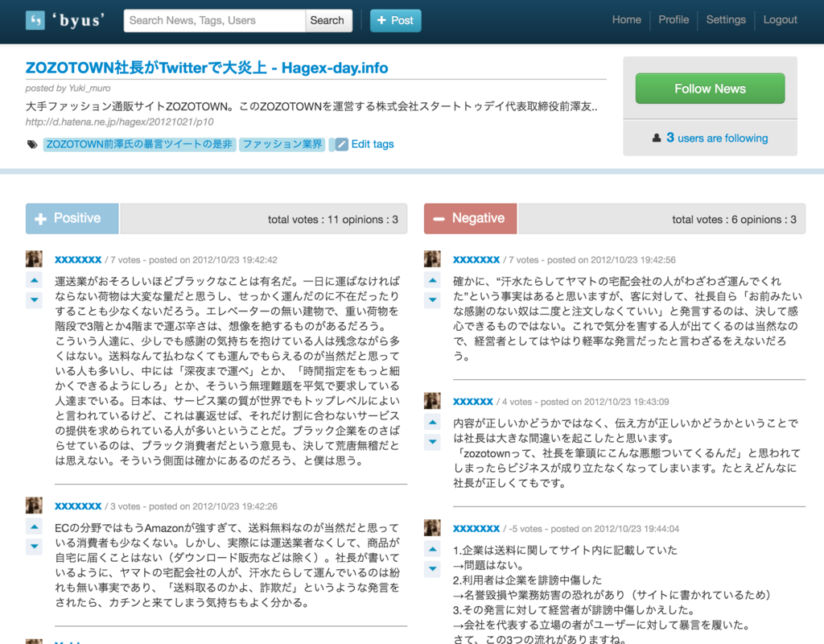Open avatar of 19:42:26 positive opinion
Viewport: 824px width, 644px height.
(34, 506)
